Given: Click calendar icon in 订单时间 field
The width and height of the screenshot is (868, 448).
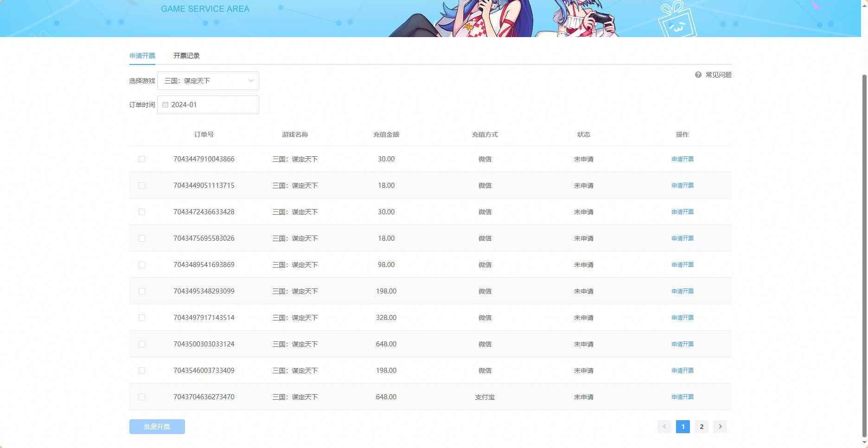Looking at the screenshot, I should 165,105.
